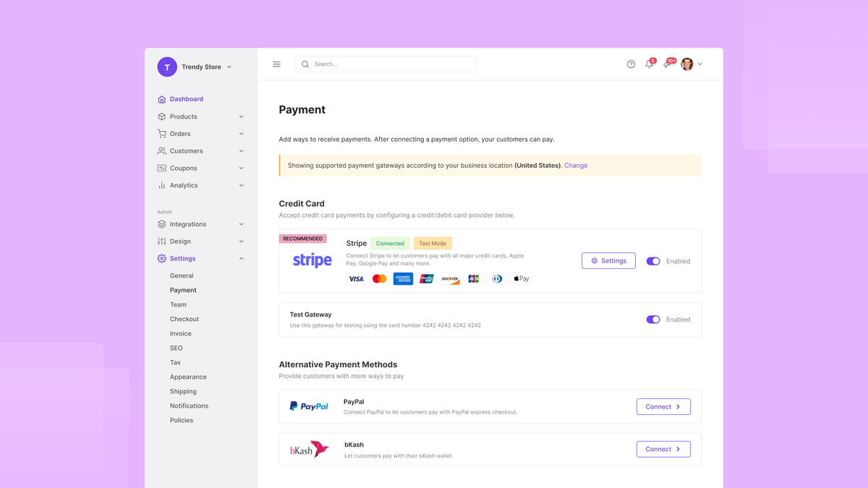Connect the PayPal payment method

click(x=663, y=406)
